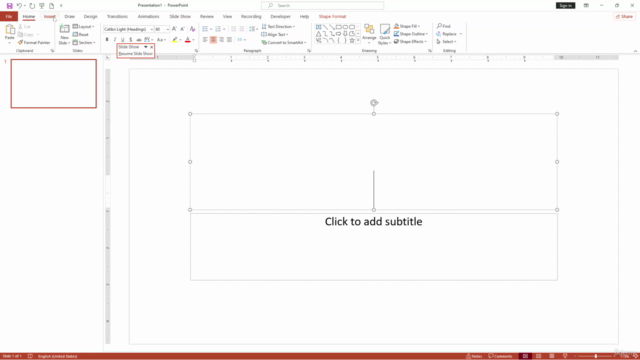
Task: Click the Find magnifier icon
Action: click(439, 26)
